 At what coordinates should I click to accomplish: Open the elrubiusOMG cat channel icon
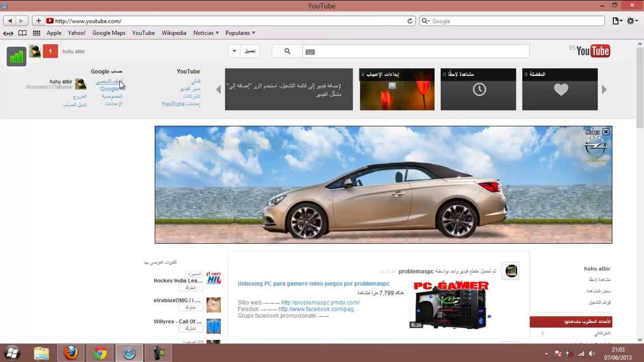coord(214,305)
